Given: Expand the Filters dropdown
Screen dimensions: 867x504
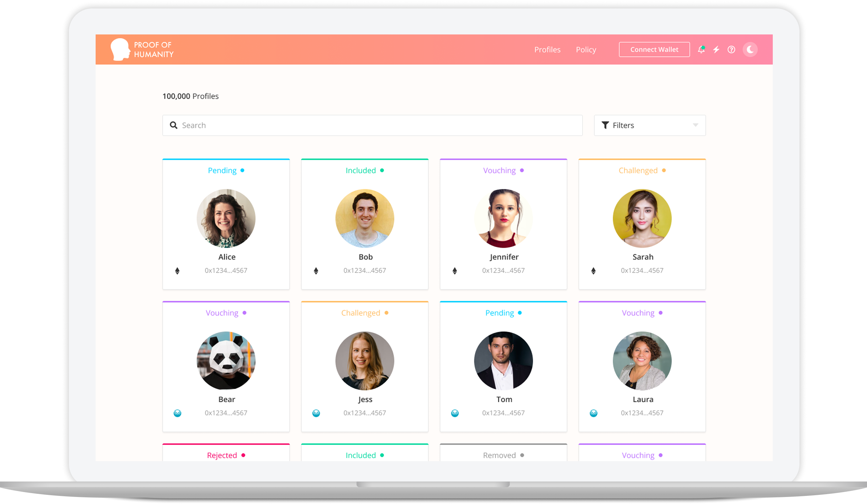Looking at the screenshot, I should [649, 125].
